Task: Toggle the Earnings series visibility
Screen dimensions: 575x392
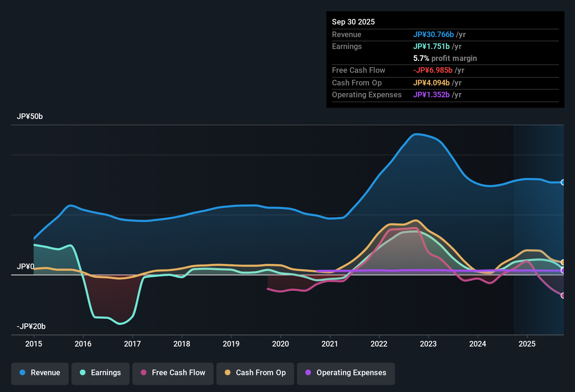Action: click(x=101, y=373)
